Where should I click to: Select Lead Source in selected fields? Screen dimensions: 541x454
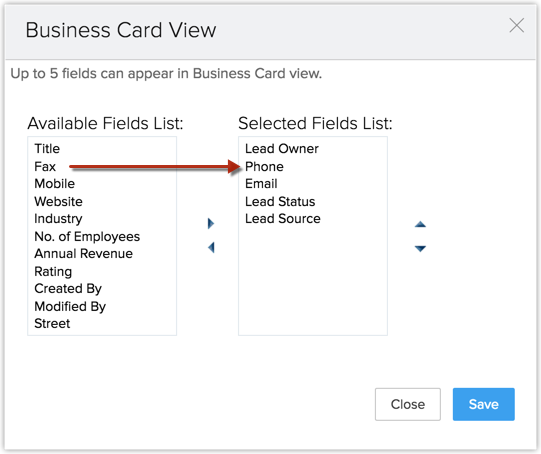coord(283,219)
